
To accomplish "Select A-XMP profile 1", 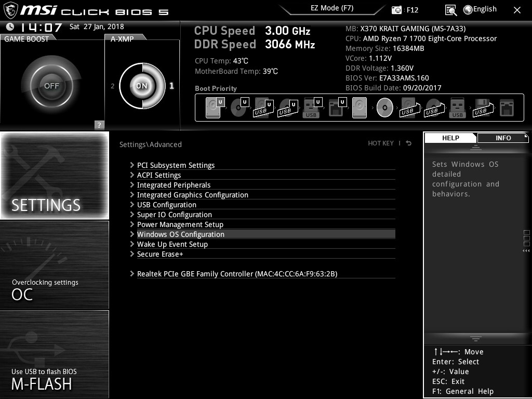I will (171, 86).
